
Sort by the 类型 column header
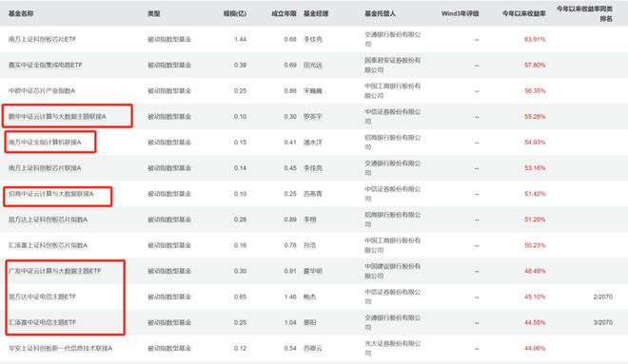[154, 13]
